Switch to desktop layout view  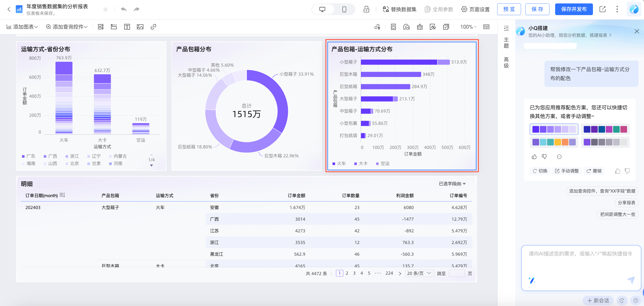tap(322, 9)
